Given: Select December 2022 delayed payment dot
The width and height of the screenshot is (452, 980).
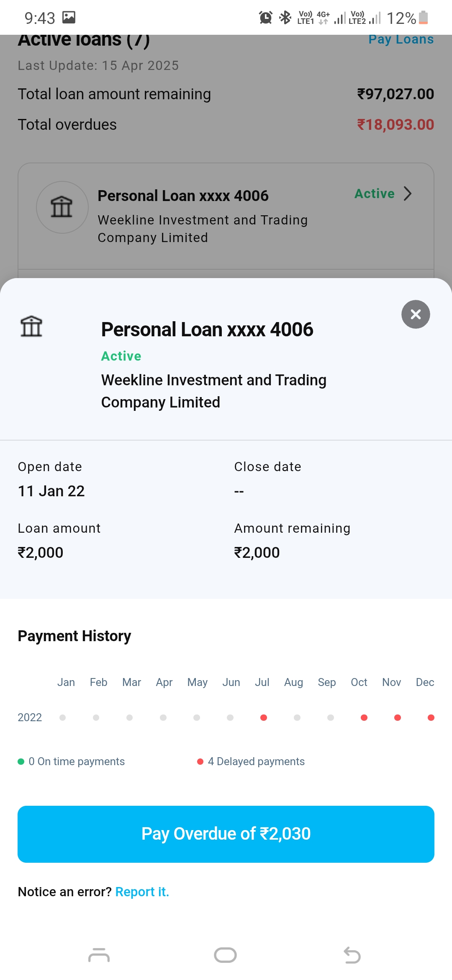Looking at the screenshot, I should [x=431, y=717].
